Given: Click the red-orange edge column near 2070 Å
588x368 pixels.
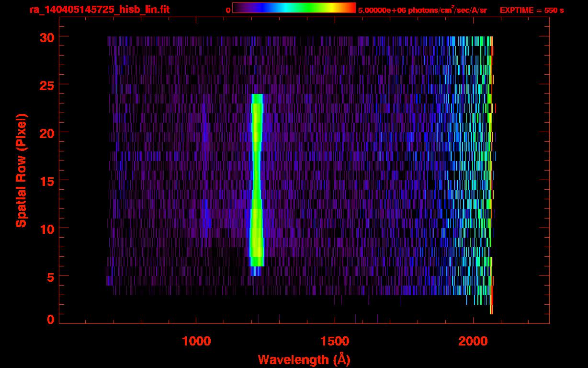Looking at the screenshot, I should [492, 175].
